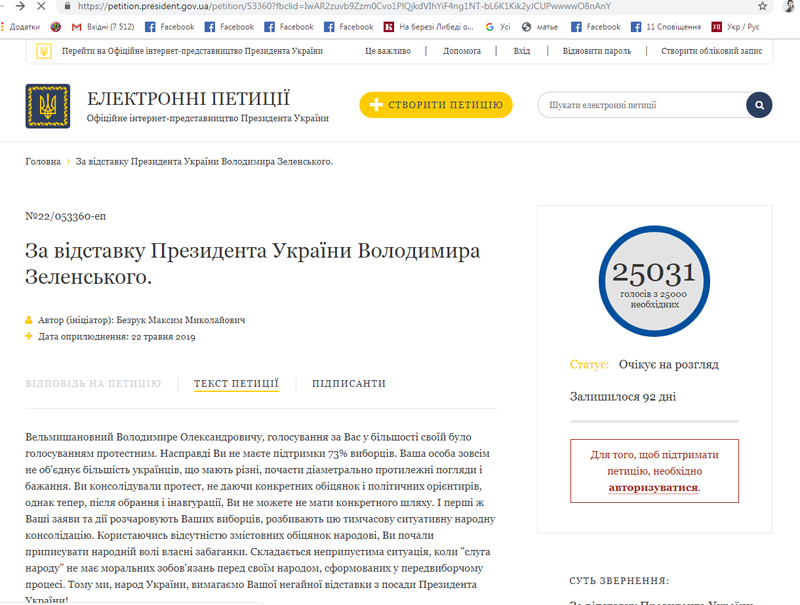800x605 pixels.
Task: Click the magnifier search button
Action: coord(759,105)
